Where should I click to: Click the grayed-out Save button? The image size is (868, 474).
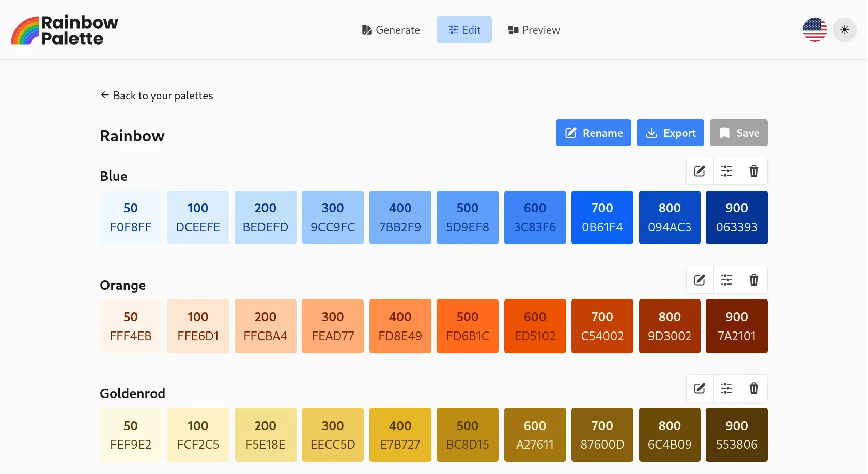coord(738,133)
